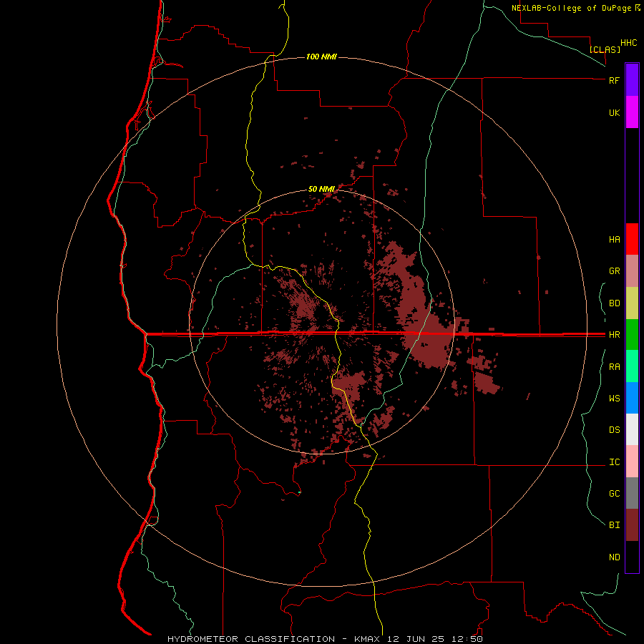Click the black ND legend swatch
Image resolution: width=644 pixels, height=644 pixels.
[x=632, y=557]
